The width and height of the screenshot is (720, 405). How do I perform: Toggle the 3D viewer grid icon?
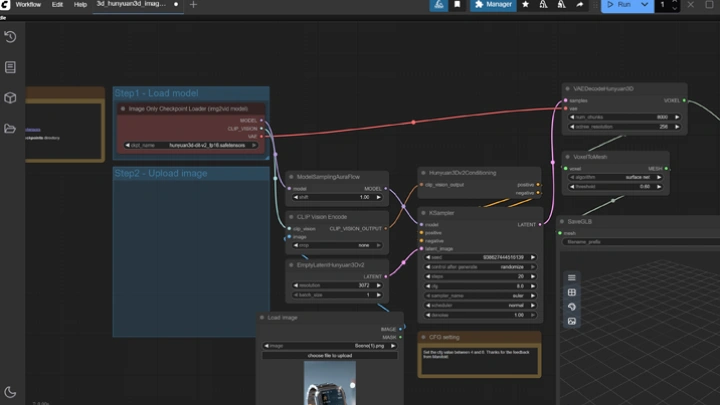coord(572,292)
